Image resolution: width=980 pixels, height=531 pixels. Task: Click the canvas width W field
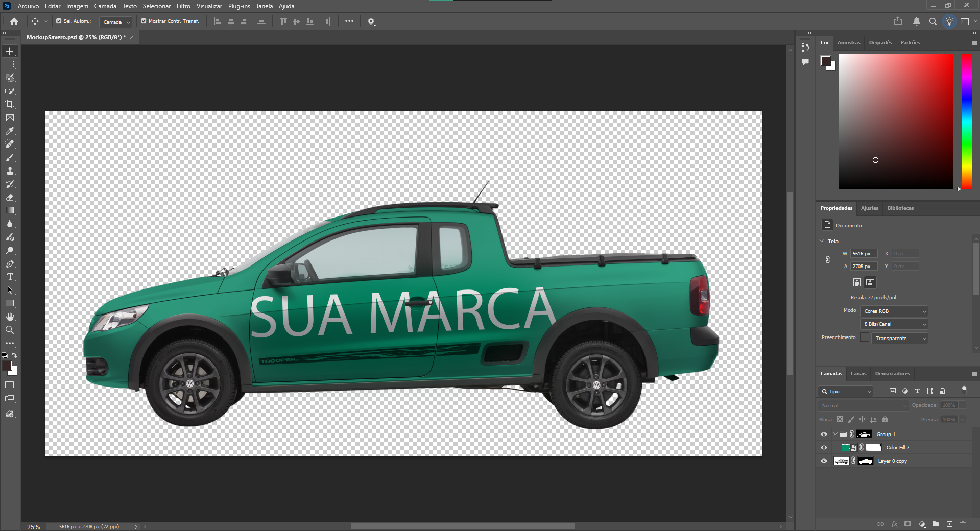point(863,254)
